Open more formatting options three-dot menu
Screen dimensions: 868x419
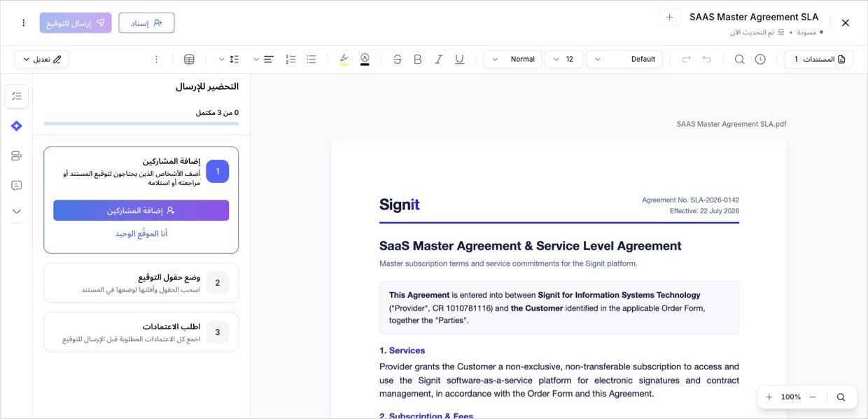click(156, 60)
